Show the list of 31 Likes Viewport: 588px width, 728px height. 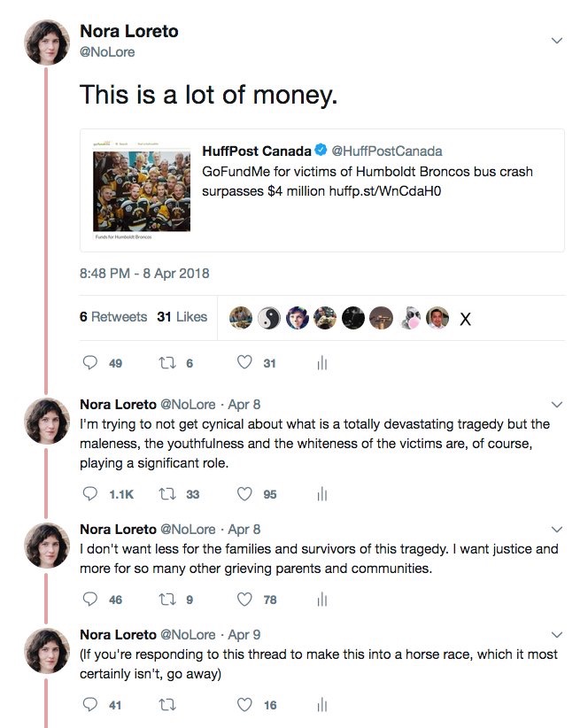click(x=182, y=316)
